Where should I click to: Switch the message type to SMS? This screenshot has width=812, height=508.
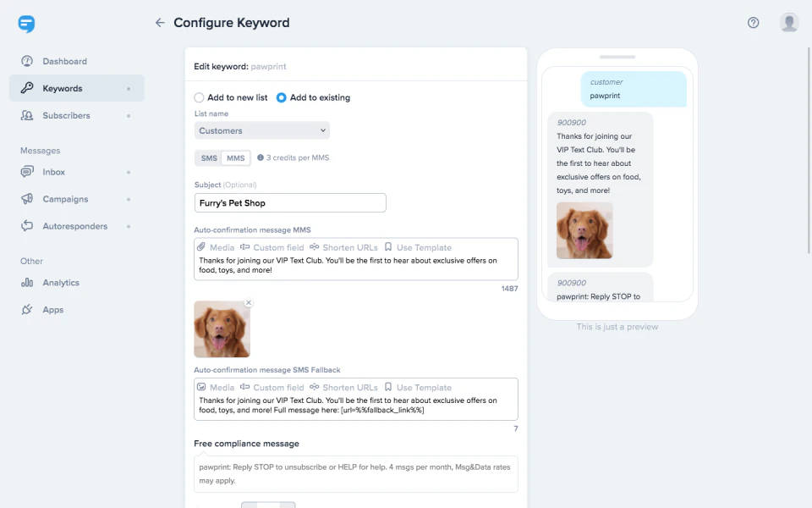209,157
